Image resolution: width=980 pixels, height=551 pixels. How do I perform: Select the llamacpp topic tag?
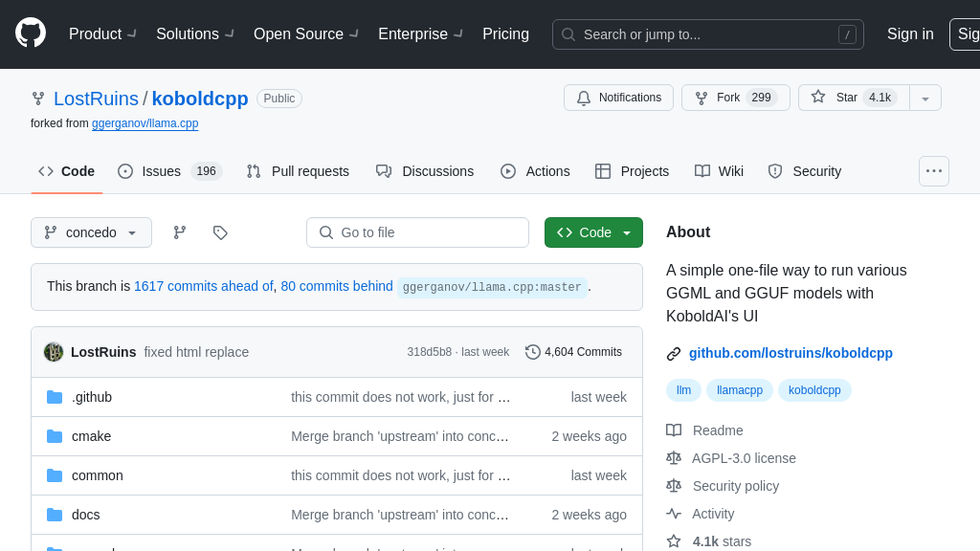tap(740, 390)
